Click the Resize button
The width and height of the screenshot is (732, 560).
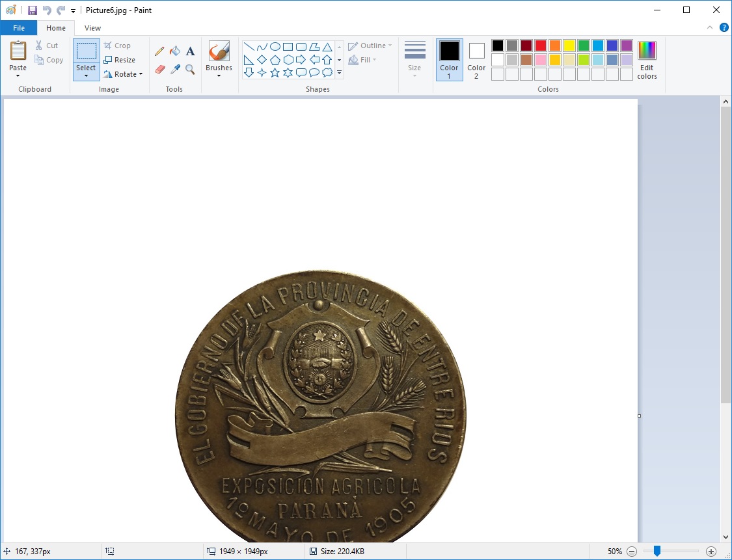pos(120,60)
